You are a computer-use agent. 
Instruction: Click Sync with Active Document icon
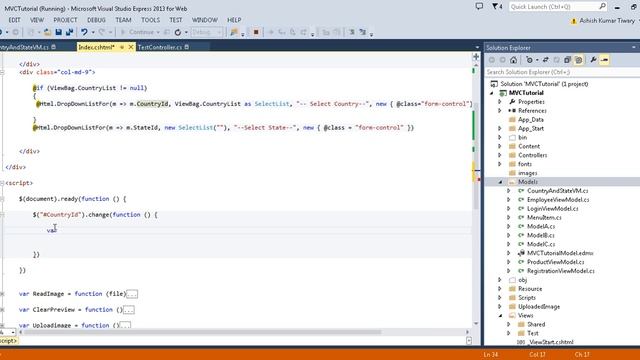[546, 60]
